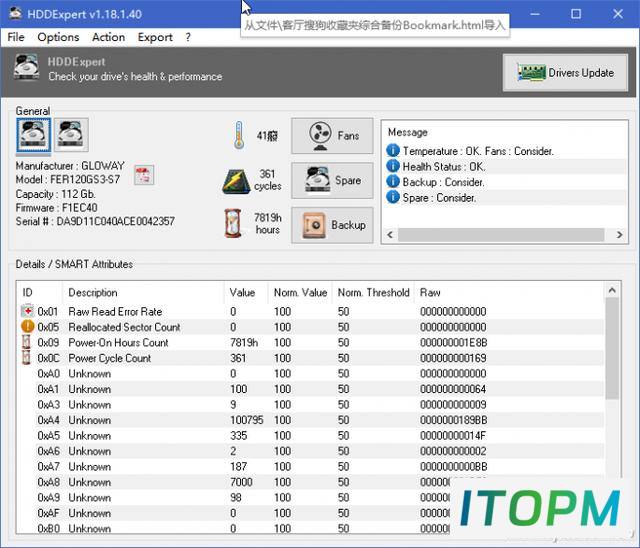Click the Capacity 112 Gb text

tap(56, 194)
